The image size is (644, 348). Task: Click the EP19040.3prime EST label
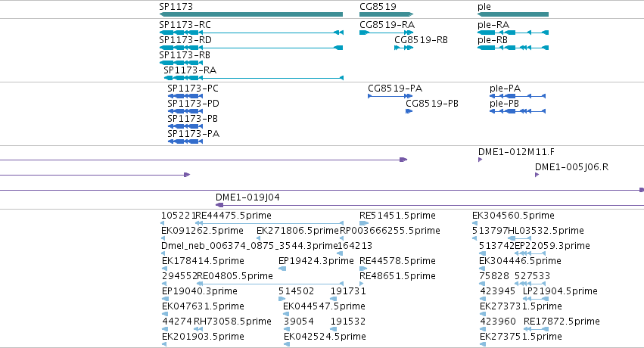point(200,291)
